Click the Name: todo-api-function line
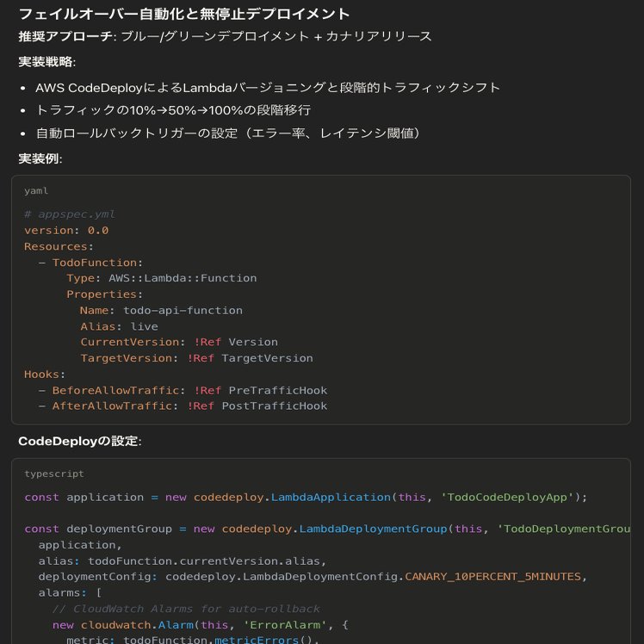 click(x=161, y=310)
